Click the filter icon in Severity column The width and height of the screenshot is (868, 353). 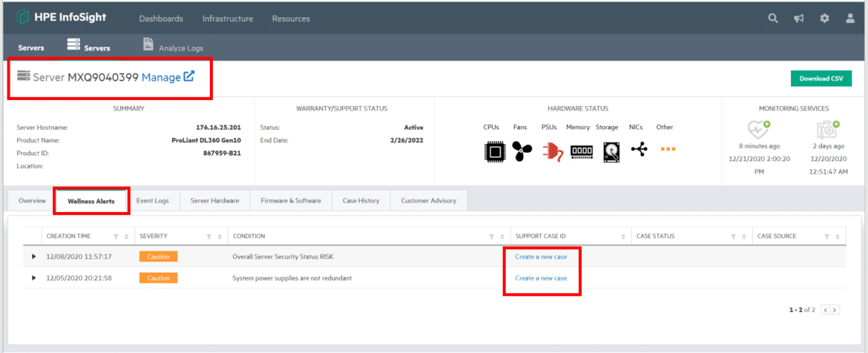coord(209,237)
